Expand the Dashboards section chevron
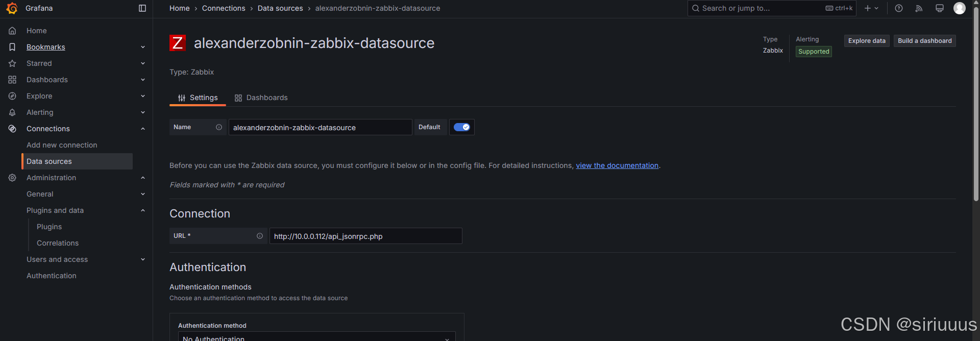The width and height of the screenshot is (980, 341). coord(143,80)
